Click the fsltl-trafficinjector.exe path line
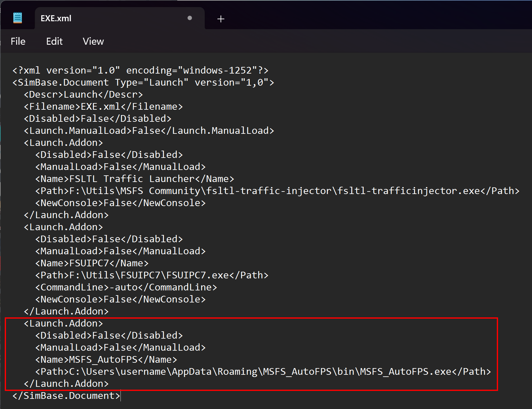Image resolution: width=532 pixels, height=409 pixels. [277, 191]
